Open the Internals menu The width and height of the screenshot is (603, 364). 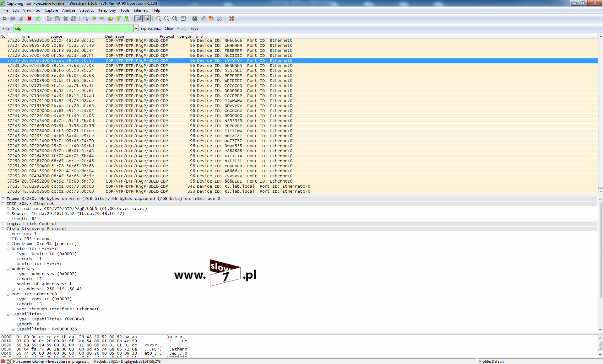[x=141, y=10]
